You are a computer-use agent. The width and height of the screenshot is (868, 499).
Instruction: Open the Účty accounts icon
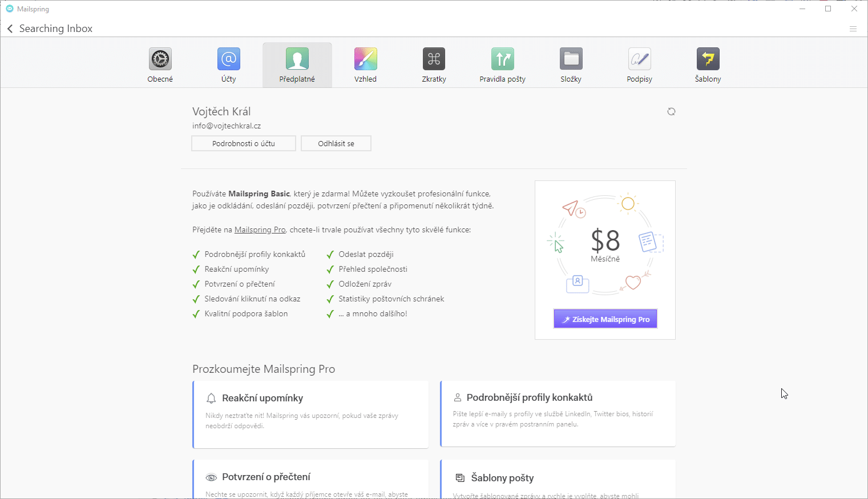click(x=229, y=59)
